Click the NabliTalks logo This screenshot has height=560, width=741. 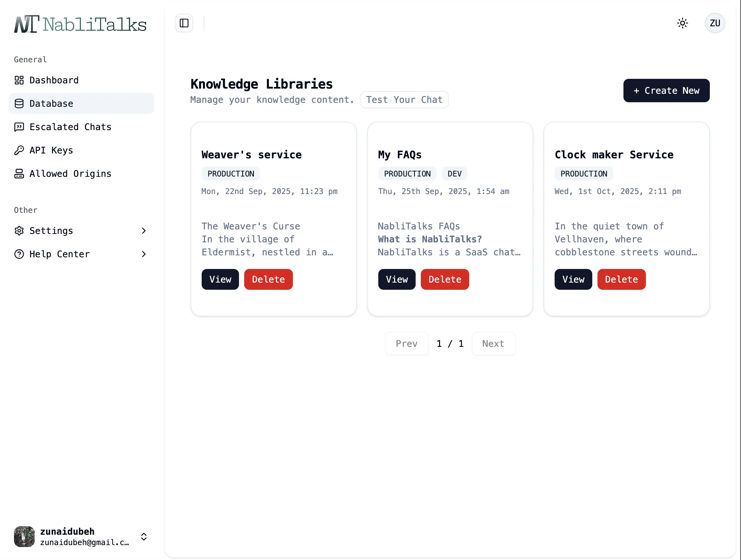coord(81,23)
